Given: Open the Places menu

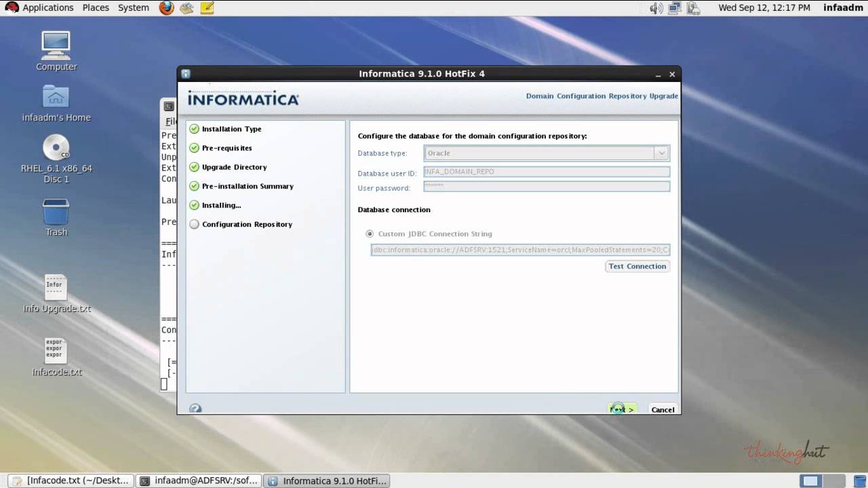Looking at the screenshot, I should [x=96, y=7].
